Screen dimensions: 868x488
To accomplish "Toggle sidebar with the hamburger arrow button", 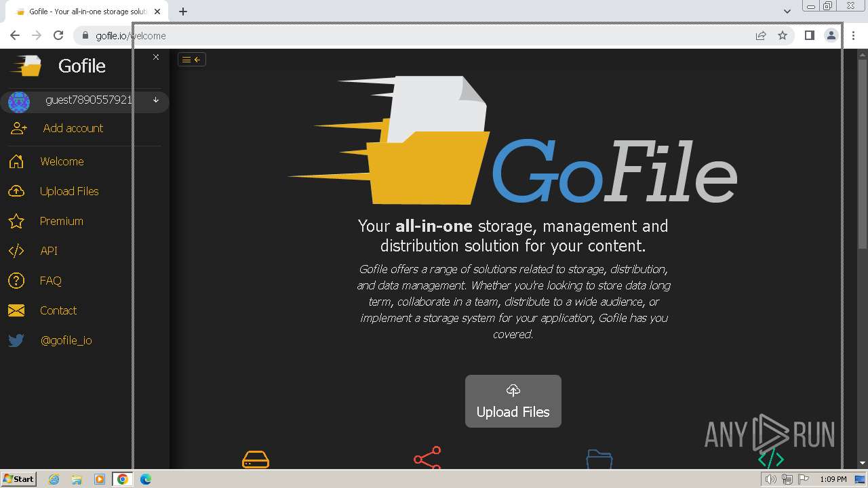I will coord(192,60).
